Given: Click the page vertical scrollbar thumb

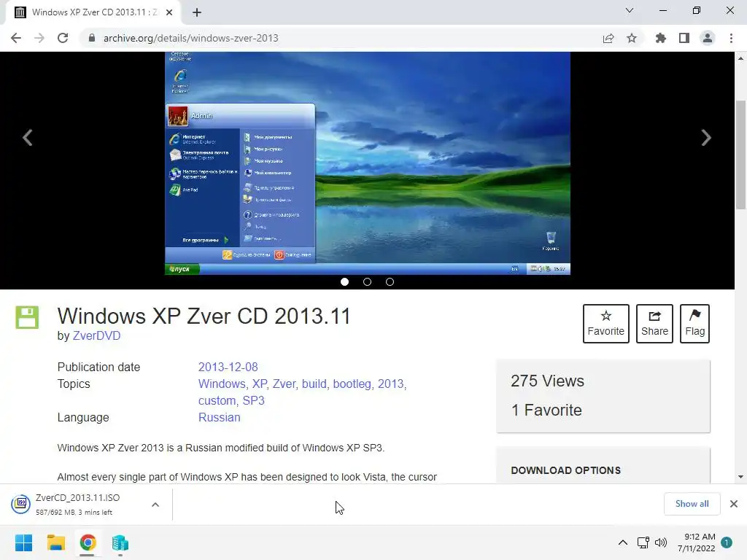Looking at the screenshot, I should pyautogui.click(x=740, y=155).
